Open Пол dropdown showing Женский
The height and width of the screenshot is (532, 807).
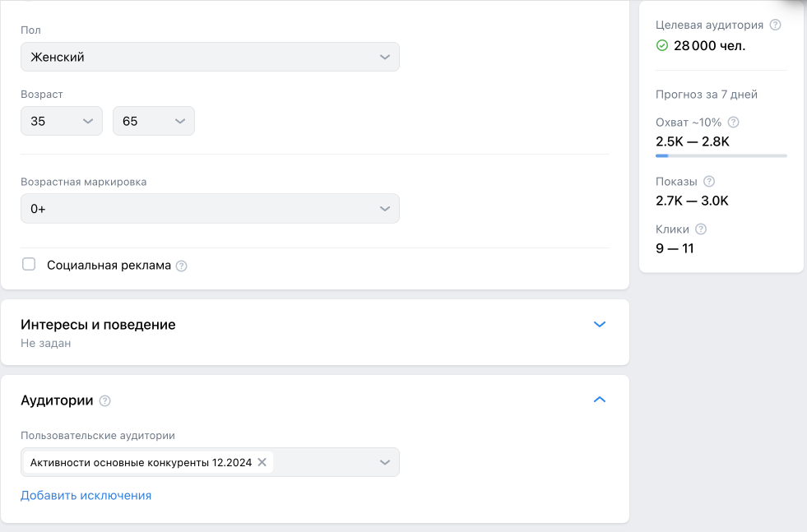coord(210,57)
